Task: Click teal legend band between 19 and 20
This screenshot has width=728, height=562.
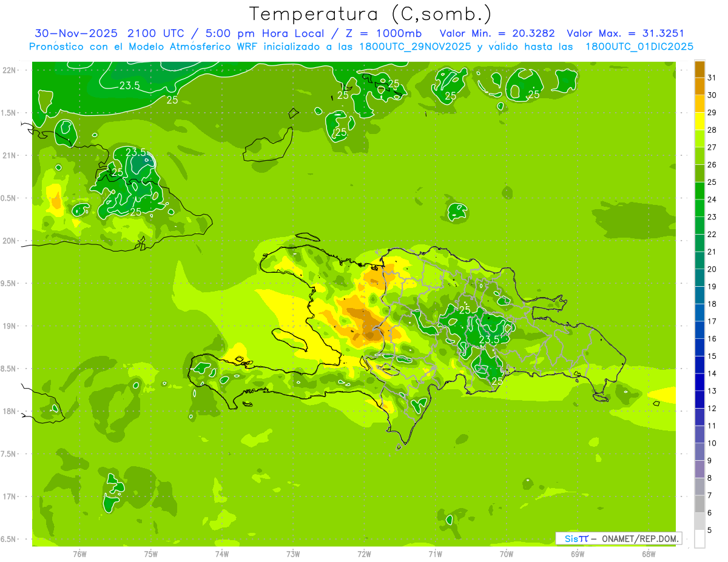Action: [x=699, y=278]
